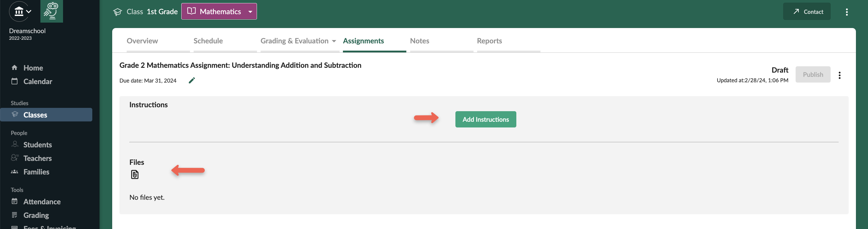Click the Families group icon
This screenshot has height=229, width=868.
click(x=14, y=171)
